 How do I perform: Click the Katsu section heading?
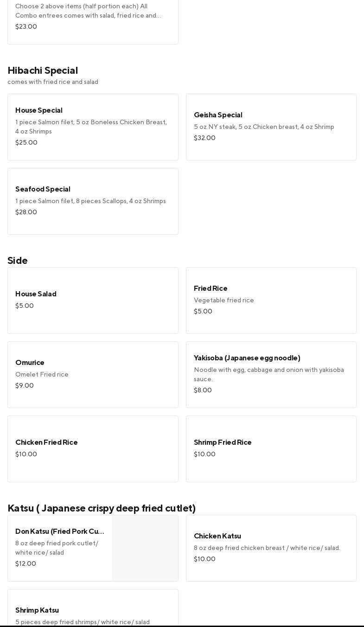[102, 508]
